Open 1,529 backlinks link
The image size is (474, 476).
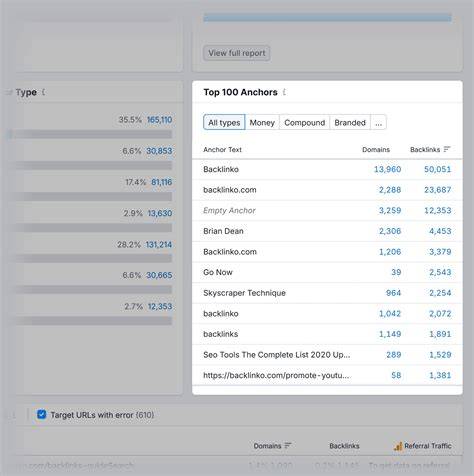coord(440,355)
